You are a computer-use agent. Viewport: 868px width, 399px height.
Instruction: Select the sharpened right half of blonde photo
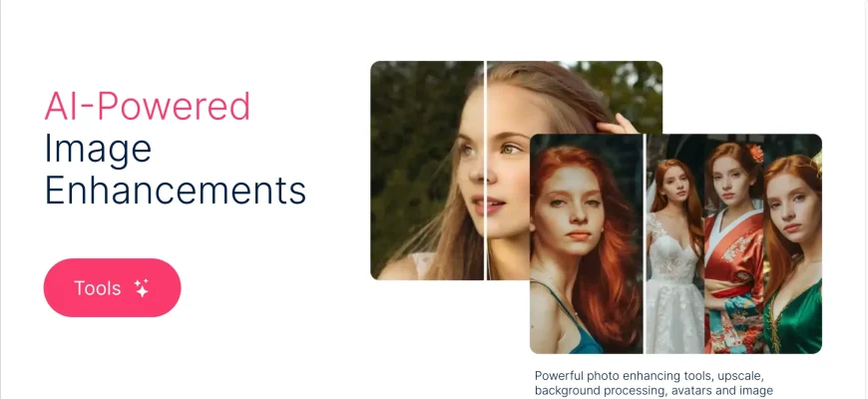[x=575, y=97]
